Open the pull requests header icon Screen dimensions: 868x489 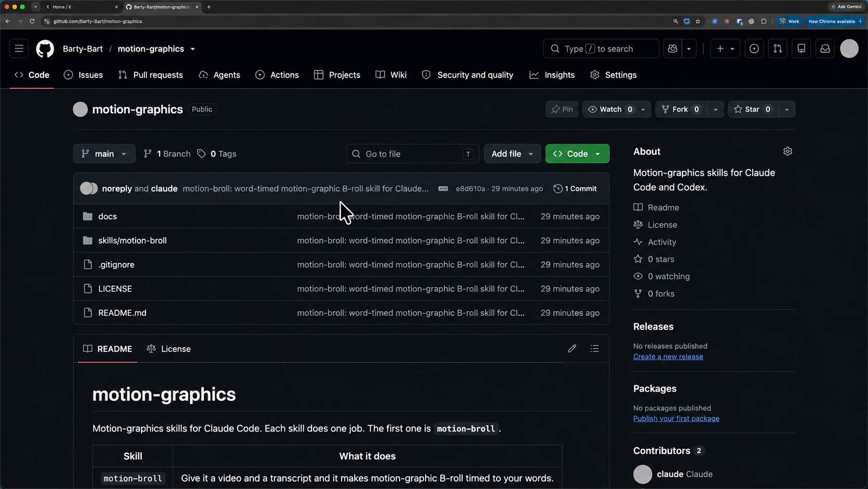click(x=778, y=49)
